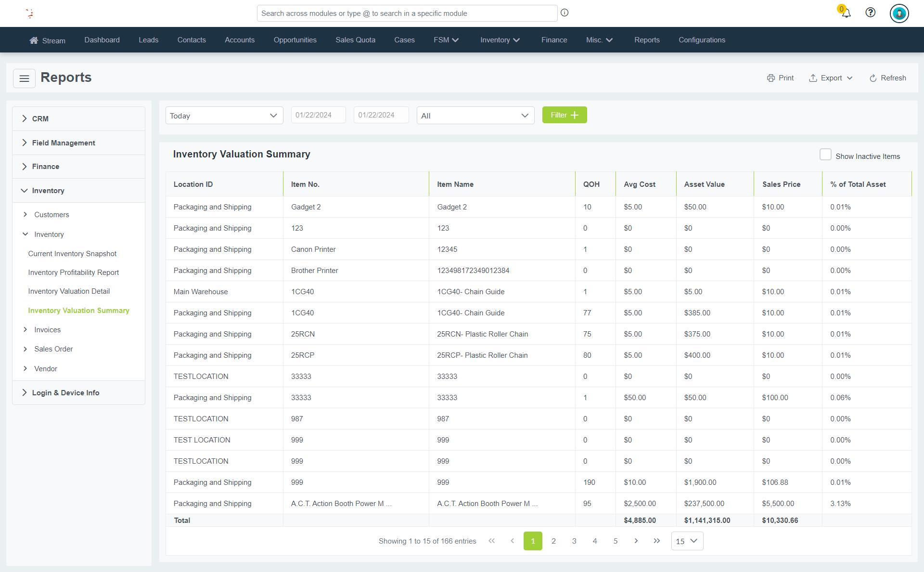
Task: Click the user profile avatar
Action: coord(899,13)
